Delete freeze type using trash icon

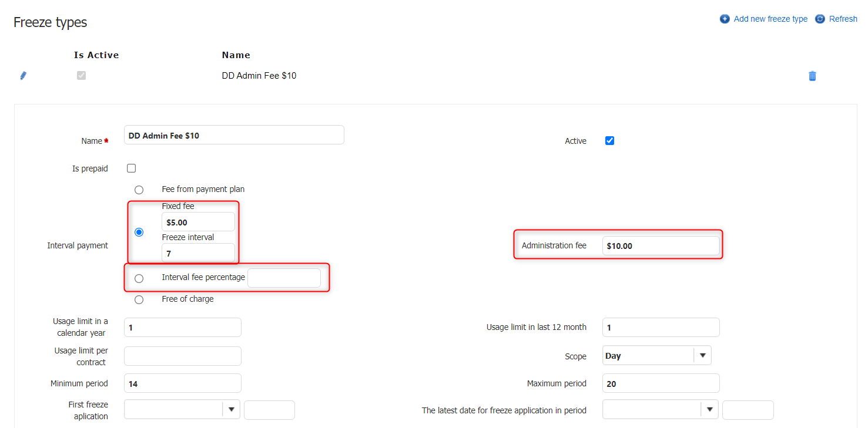point(812,76)
